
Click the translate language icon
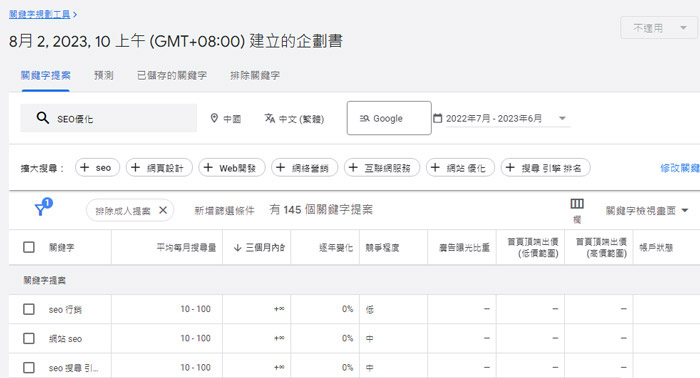tap(270, 118)
